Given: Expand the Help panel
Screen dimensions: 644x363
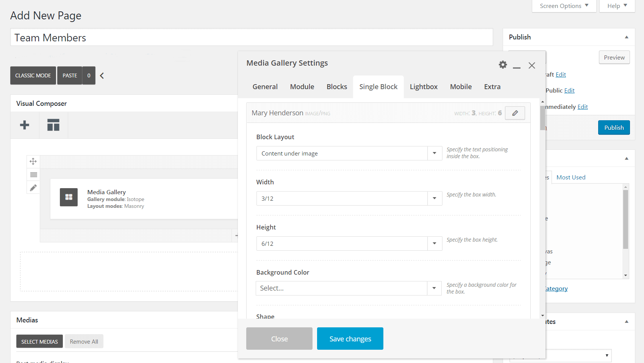Looking at the screenshot, I should coord(617,6).
